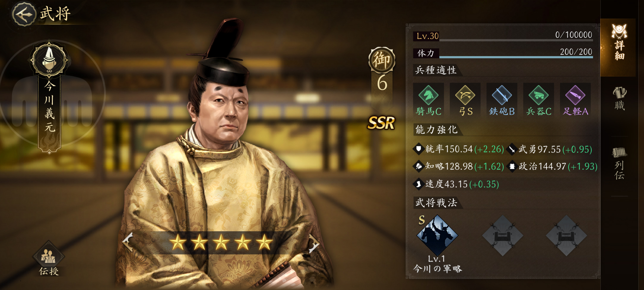Tap the second empty skill slot

tap(566, 235)
